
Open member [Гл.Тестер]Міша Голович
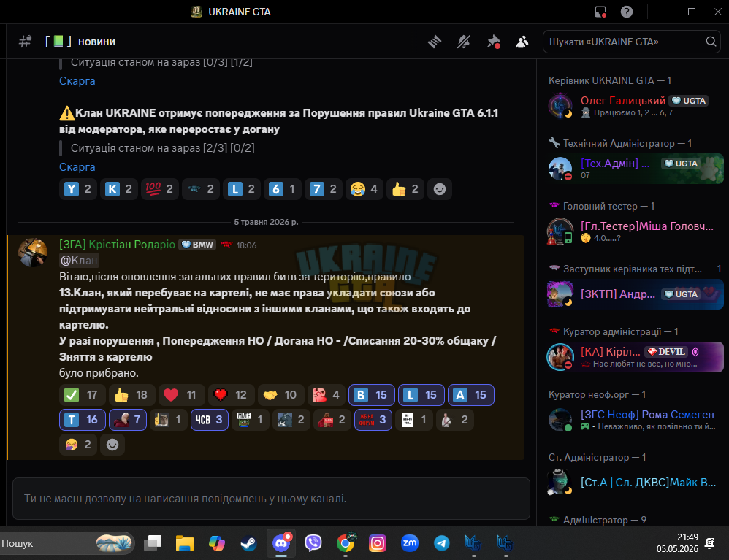[635, 231]
